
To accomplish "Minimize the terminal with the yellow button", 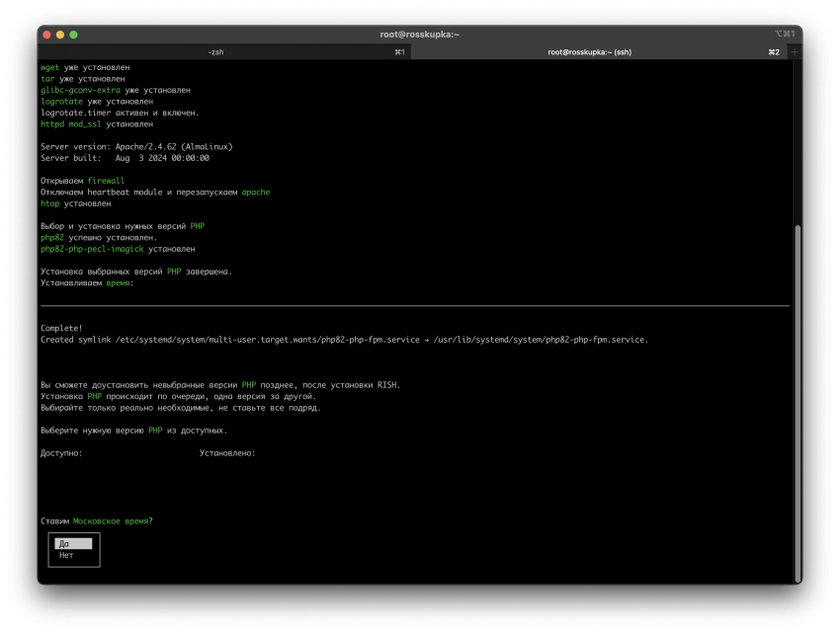I will click(60, 35).
